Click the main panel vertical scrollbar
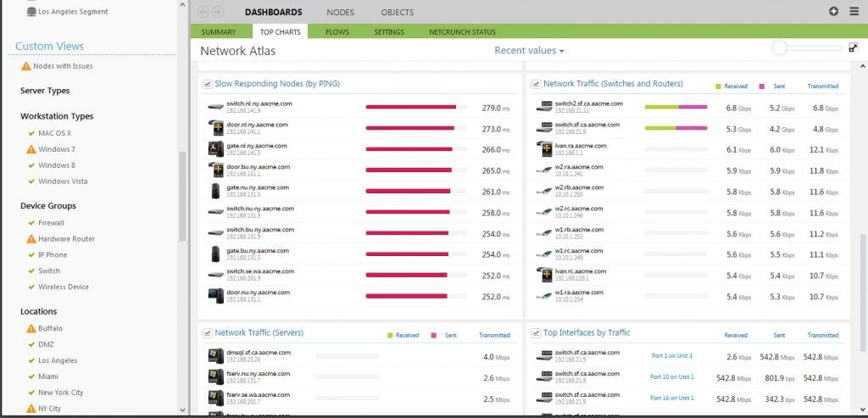 862,292
